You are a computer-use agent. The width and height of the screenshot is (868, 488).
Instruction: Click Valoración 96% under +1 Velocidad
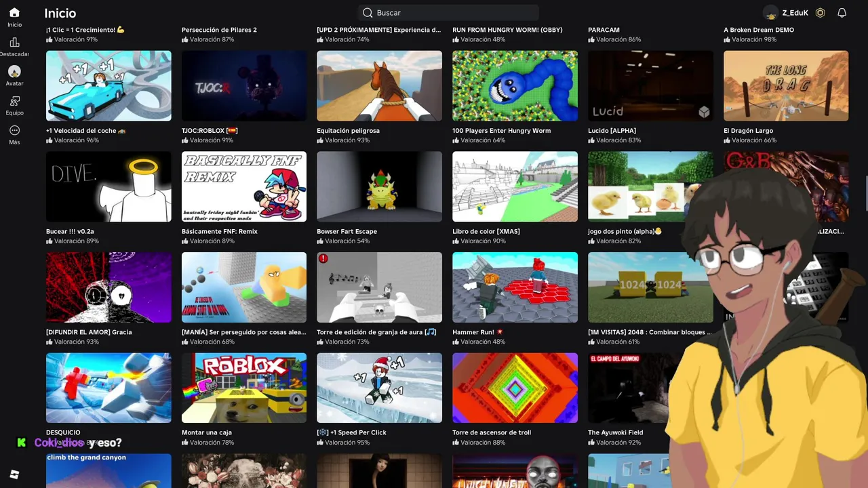tap(73, 140)
